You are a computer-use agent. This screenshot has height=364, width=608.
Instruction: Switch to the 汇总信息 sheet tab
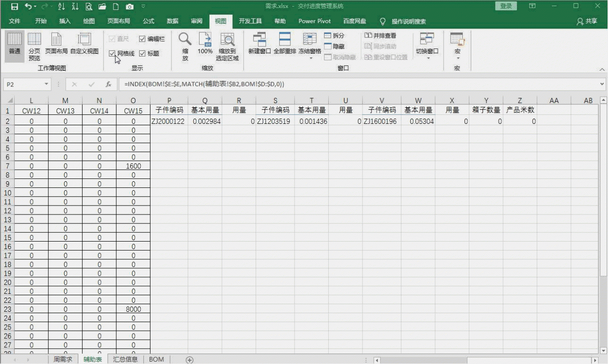coord(125,360)
